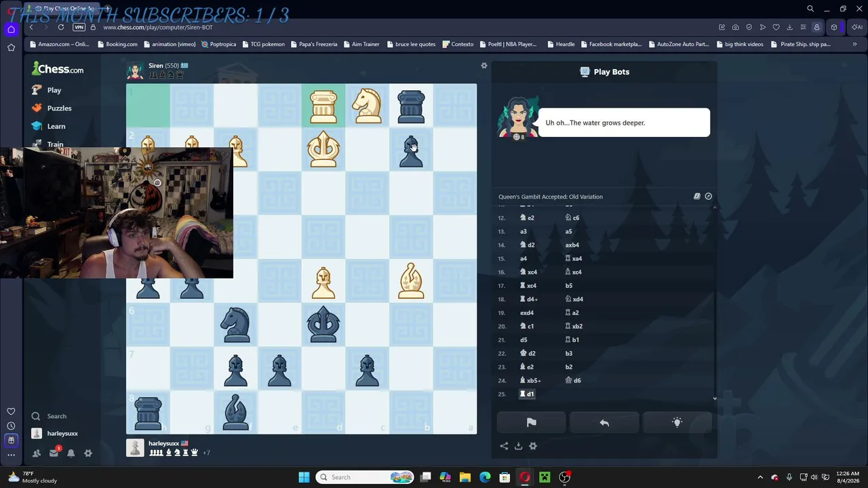
Task: Click move 24 xb5+ in move list
Action: pos(530,381)
